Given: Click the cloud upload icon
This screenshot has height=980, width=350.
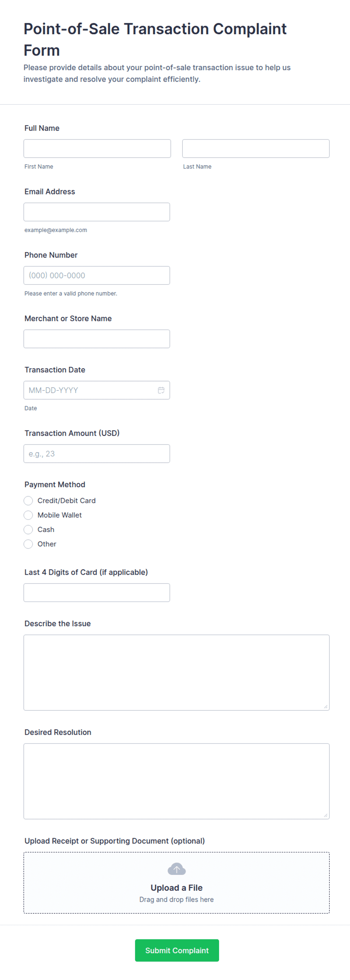Looking at the screenshot, I should pyautogui.click(x=177, y=869).
